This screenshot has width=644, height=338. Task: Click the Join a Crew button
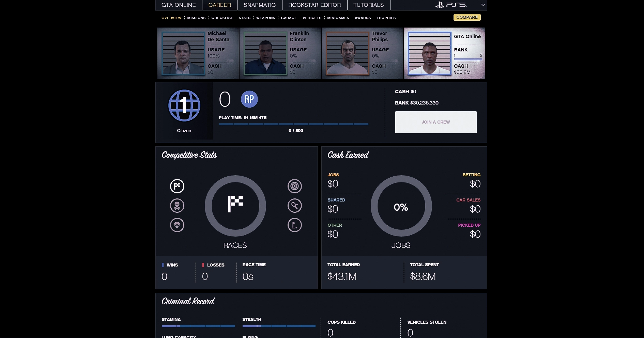point(436,122)
